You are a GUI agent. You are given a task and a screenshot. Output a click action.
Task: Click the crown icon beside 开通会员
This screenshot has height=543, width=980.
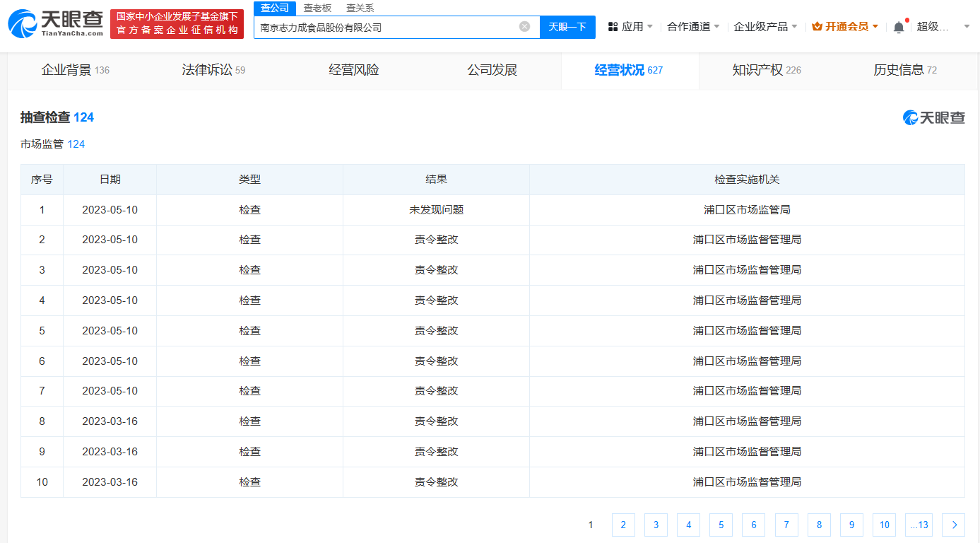tap(816, 25)
